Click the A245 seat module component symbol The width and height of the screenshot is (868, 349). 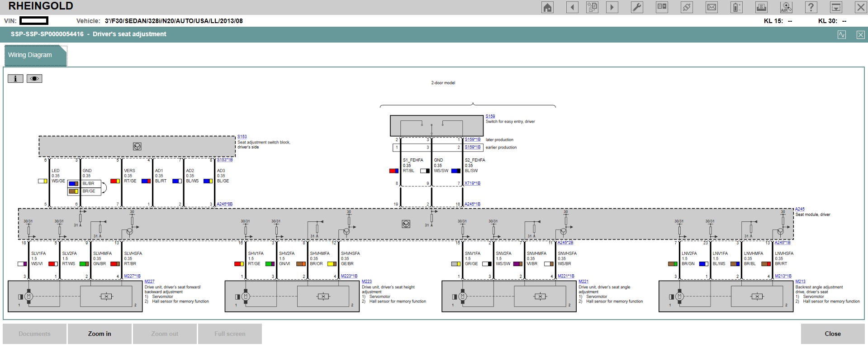(406, 224)
